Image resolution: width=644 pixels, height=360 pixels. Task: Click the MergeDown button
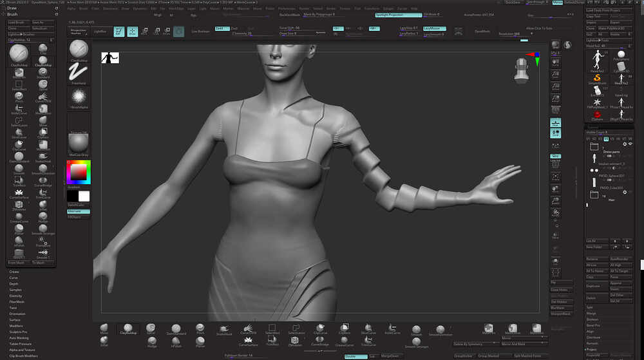click(390, 356)
